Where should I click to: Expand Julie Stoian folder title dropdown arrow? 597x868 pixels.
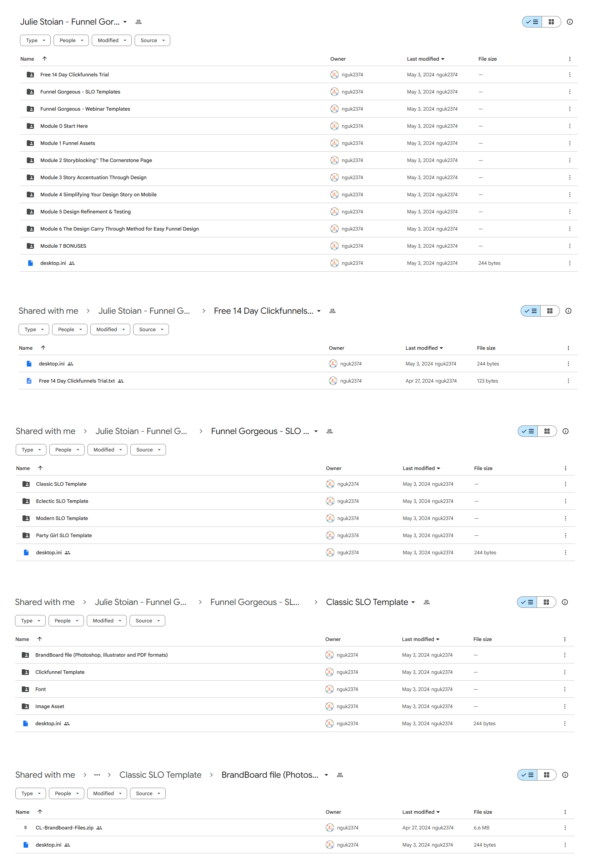pos(125,22)
